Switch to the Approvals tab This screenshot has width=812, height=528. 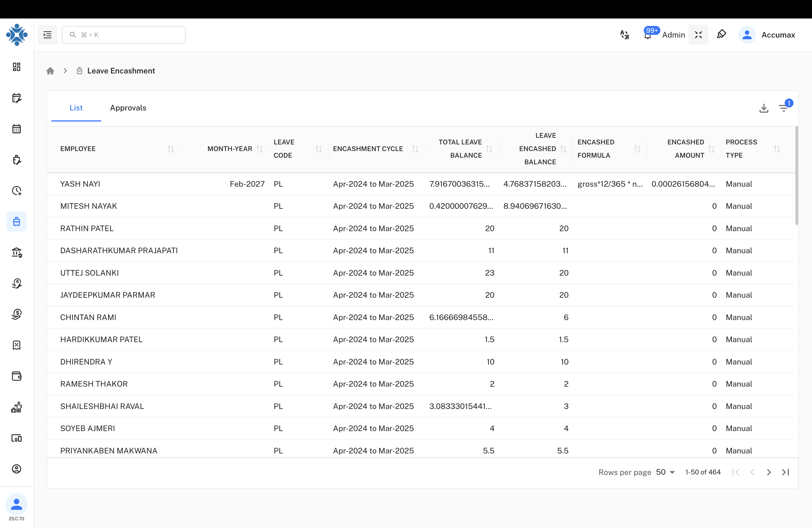point(128,108)
